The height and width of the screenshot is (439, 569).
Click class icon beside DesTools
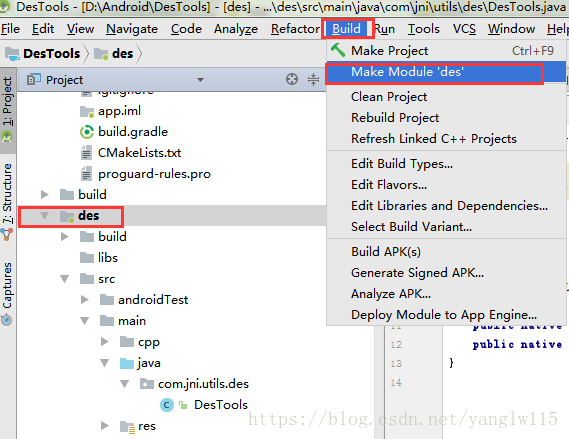[167, 405]
